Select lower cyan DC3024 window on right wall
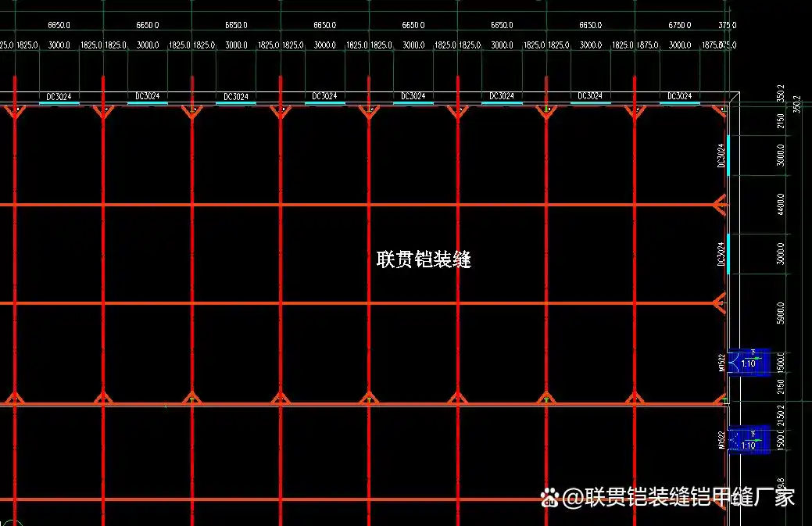The image size is (812, 526). (x=728, y=253)
